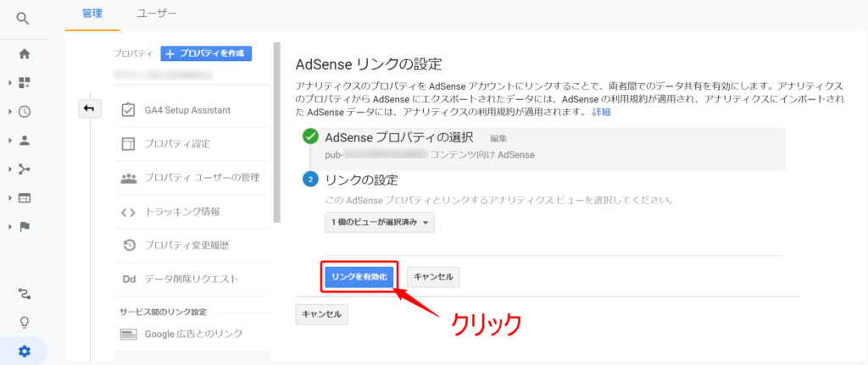Click the サービス間のリンク設定 section label
Viewport: 868px width, 365px height.
pos(164,312)
